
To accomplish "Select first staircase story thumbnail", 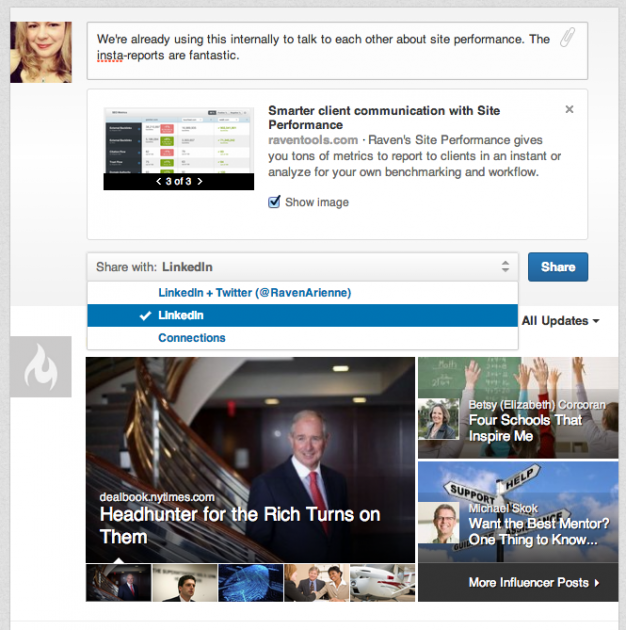I will [x=119, y=583].
